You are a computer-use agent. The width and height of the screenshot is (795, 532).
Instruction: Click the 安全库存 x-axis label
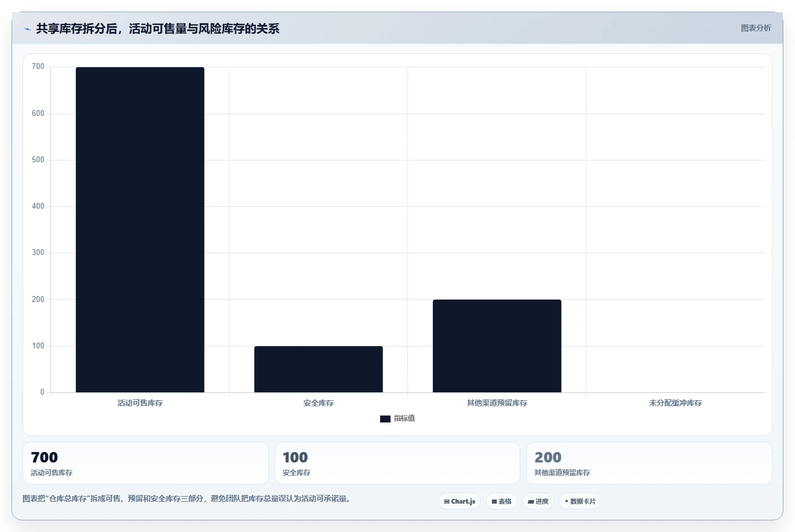319,403
